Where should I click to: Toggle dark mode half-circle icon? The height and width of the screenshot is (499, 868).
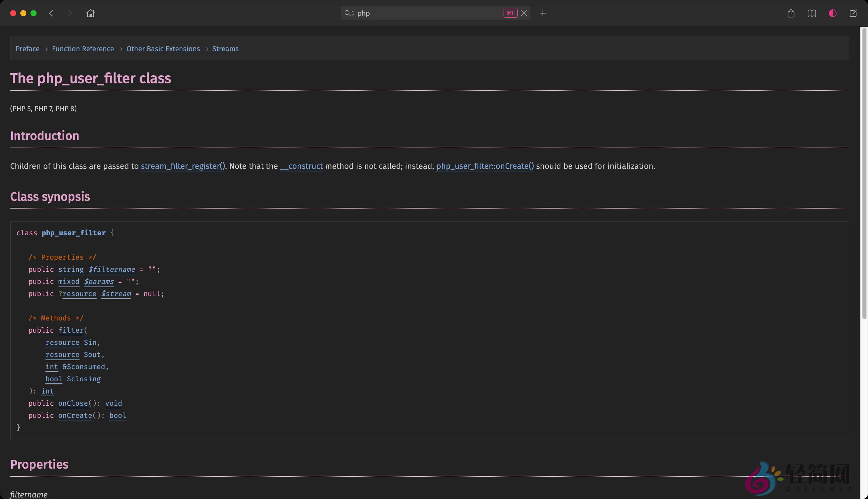click(x=832, y=13)
